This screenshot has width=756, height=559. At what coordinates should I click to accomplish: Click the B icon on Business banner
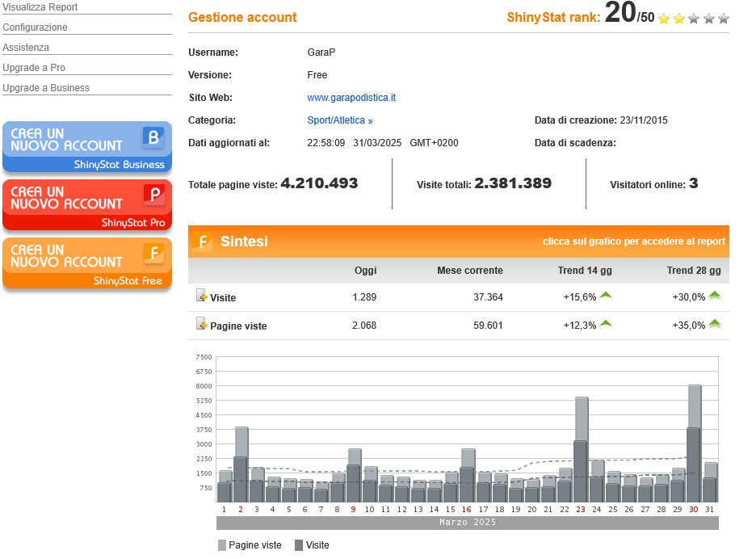(x=153, y=137)
